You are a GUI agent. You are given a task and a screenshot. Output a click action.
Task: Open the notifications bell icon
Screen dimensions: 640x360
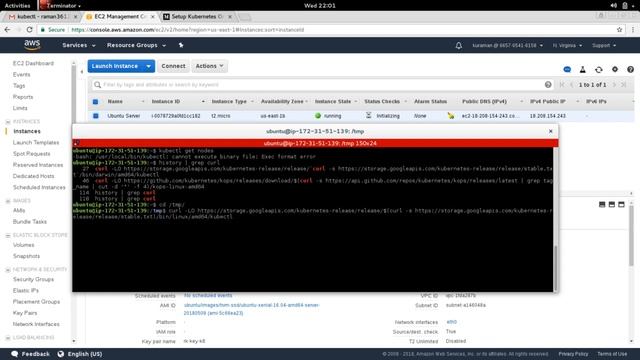[x=459, y=46]
